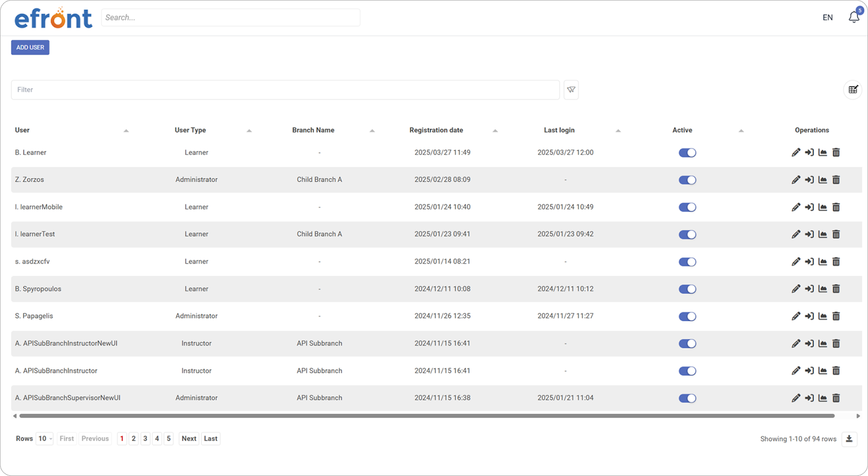Click the ADD USER button
868x476 pixels.
[30, 47]
